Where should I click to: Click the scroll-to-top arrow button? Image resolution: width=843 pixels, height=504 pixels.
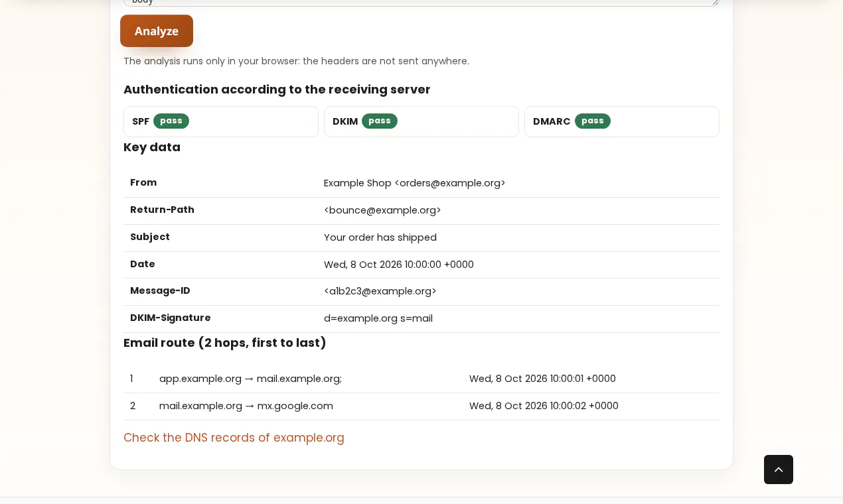[779, 470]
